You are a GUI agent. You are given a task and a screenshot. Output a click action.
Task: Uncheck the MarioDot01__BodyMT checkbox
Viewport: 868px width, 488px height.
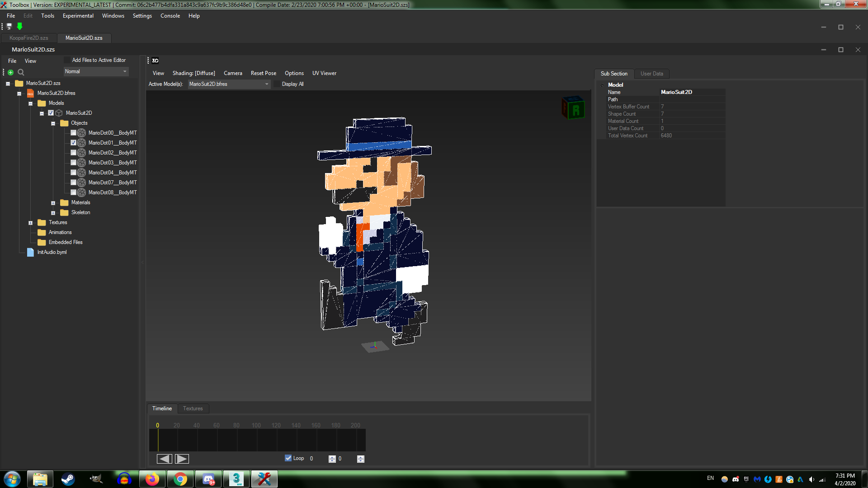point(73,143)
